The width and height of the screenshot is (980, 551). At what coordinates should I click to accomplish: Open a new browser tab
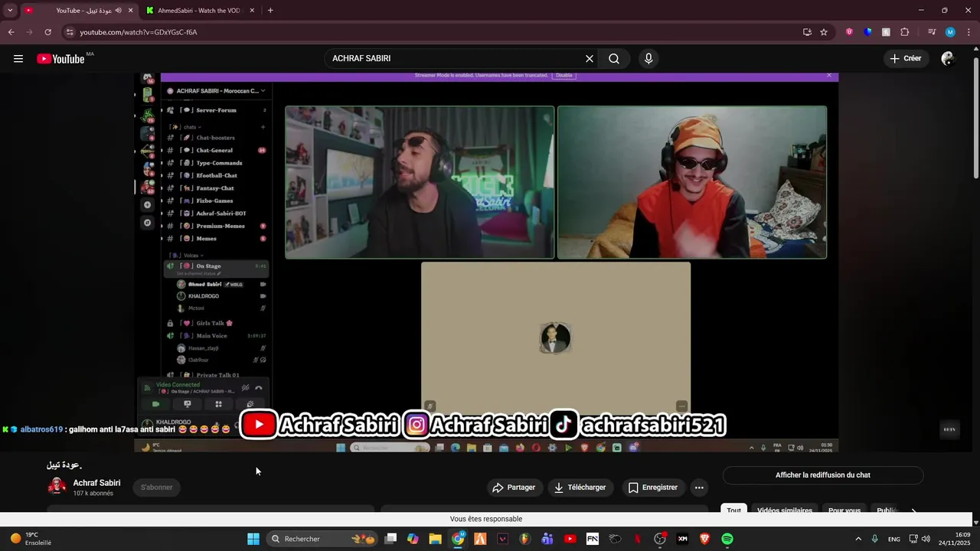coord(270,11)
